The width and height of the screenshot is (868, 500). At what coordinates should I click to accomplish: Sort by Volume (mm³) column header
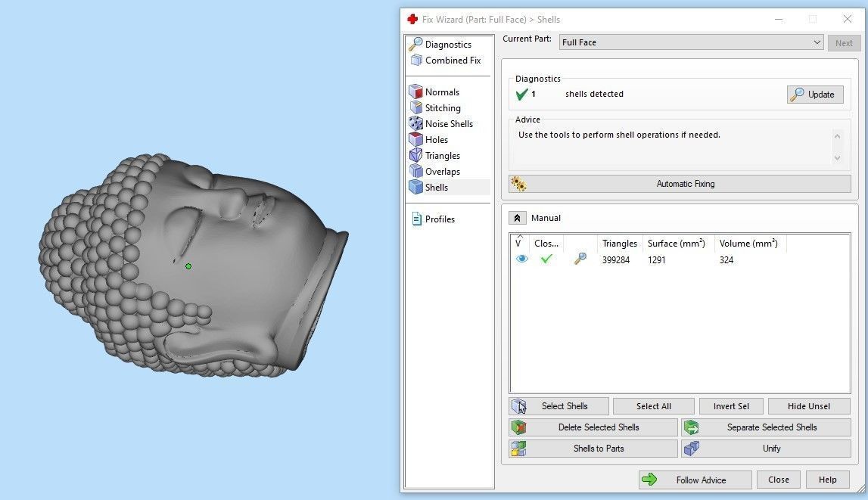[749, 244]
